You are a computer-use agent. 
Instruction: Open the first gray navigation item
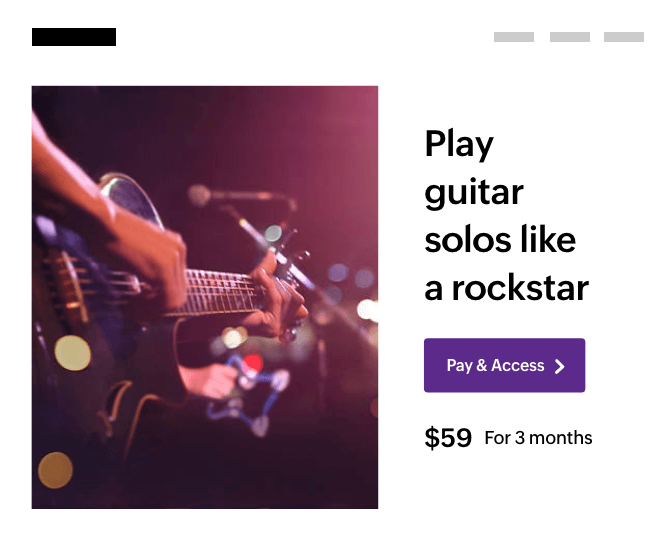click(x=513, y=37)
